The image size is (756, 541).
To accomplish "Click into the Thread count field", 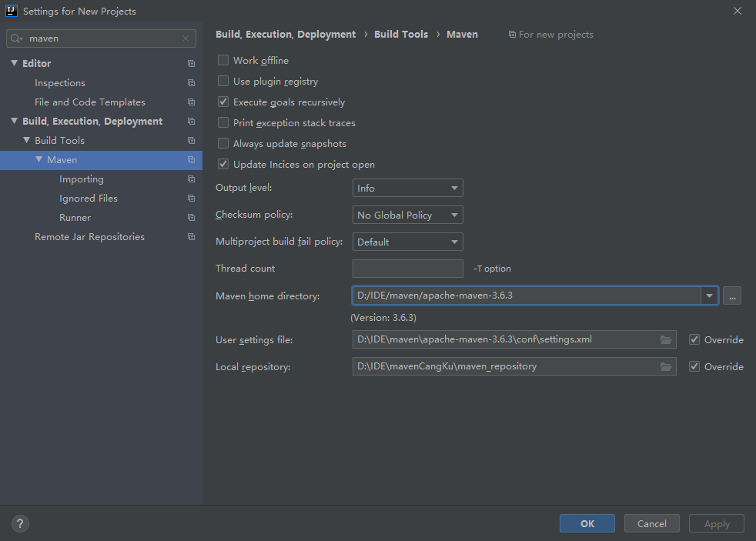I will click(x=408, y=269).
